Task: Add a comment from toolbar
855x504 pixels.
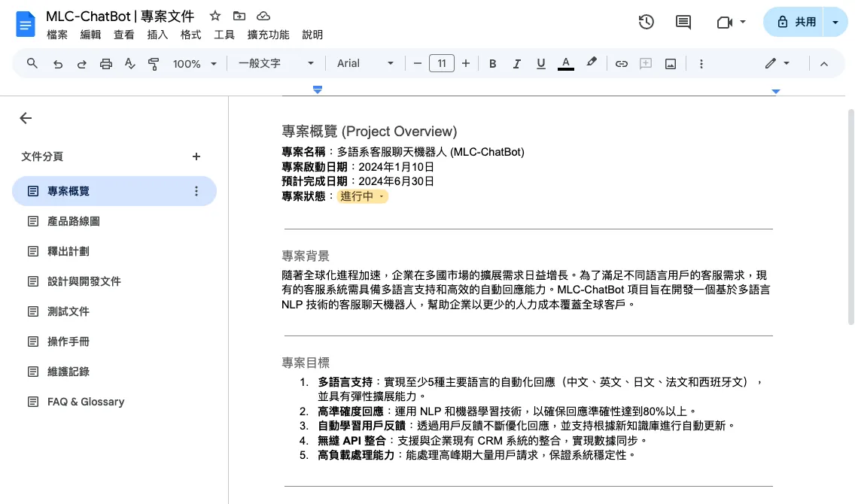Action: tap(646, 64)
